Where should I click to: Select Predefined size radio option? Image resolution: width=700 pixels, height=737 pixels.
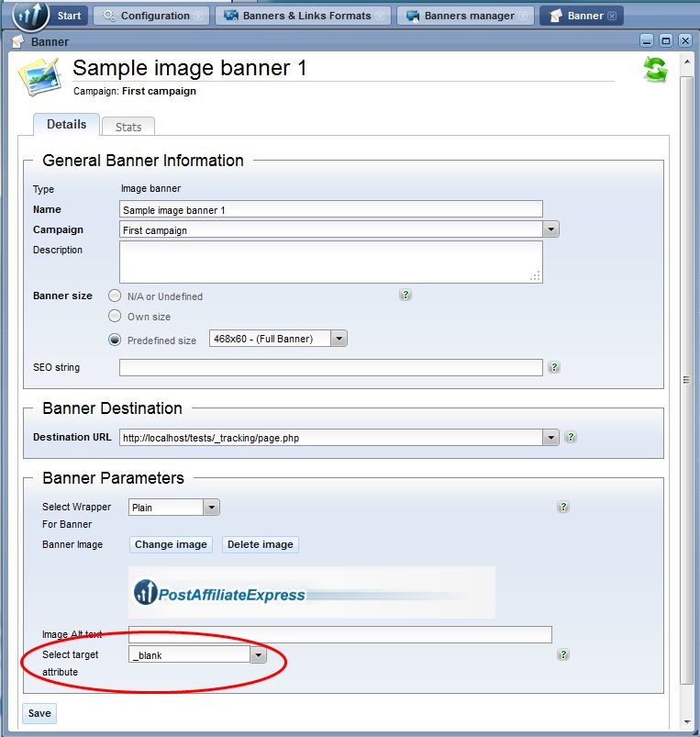[x=115, y=340]
